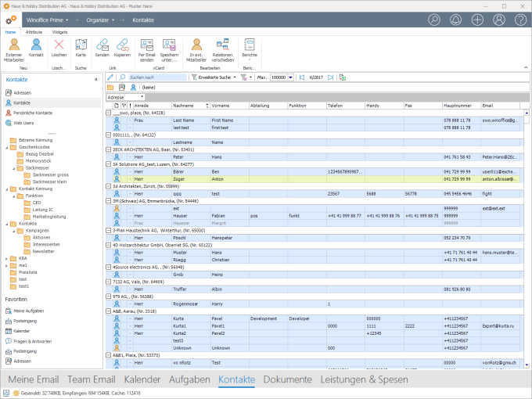Switch to the Attribute ribbon tab
This screenshot has width=532, height=399.
point(34,32)
